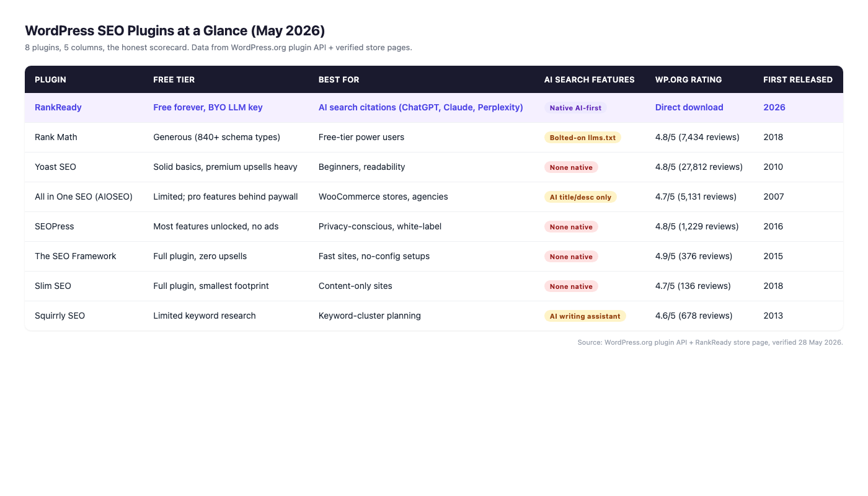Image resolution: width=868 pixels, height=496 pixels.
Task: Click the 2015 release year
Action: (773, 256)
